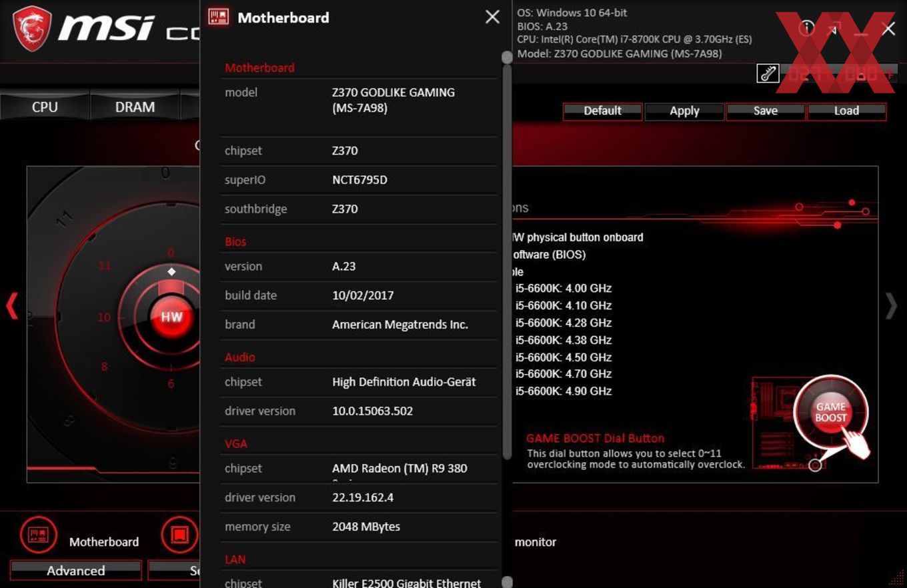Click the High Definition Audio-Gerät value
Image resolution: width=907 pixels, height=588 pixels.
404,382
